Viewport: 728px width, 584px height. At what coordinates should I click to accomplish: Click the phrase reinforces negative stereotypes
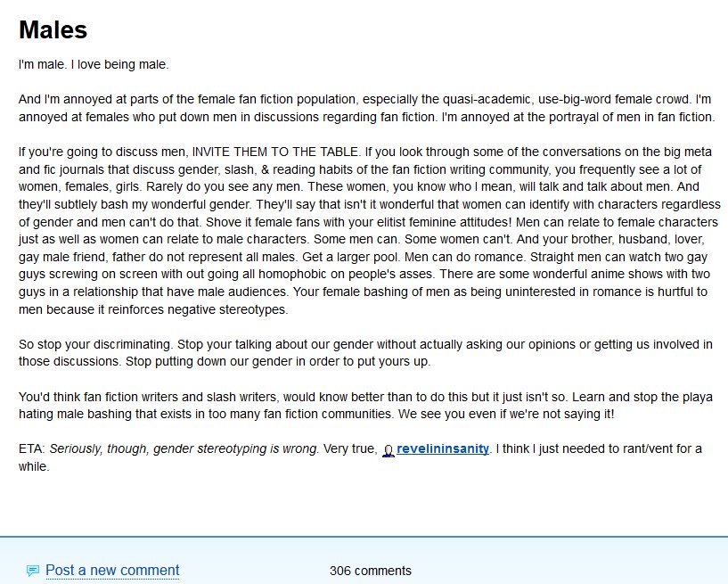click(x=197, y=309)
